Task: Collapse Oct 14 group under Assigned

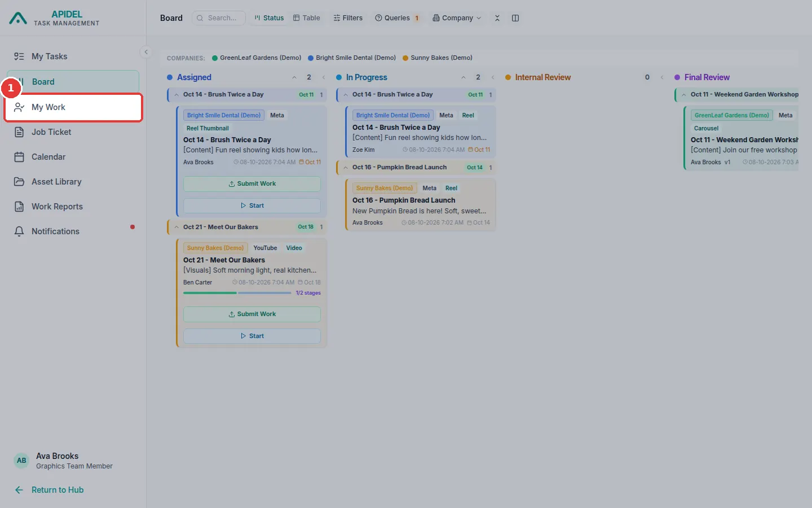Action: pos(176,95)
